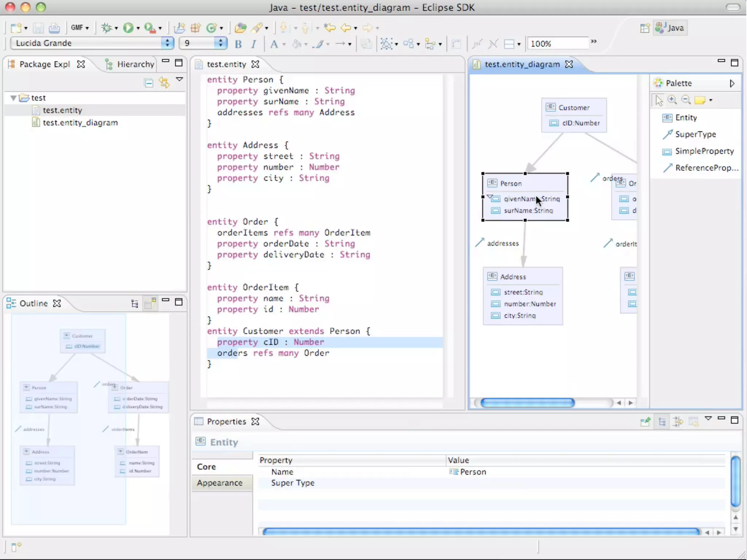Screen dimensions: 747x560
Task: Click the Debug bug toolbar icon
Action: point(107,28)
